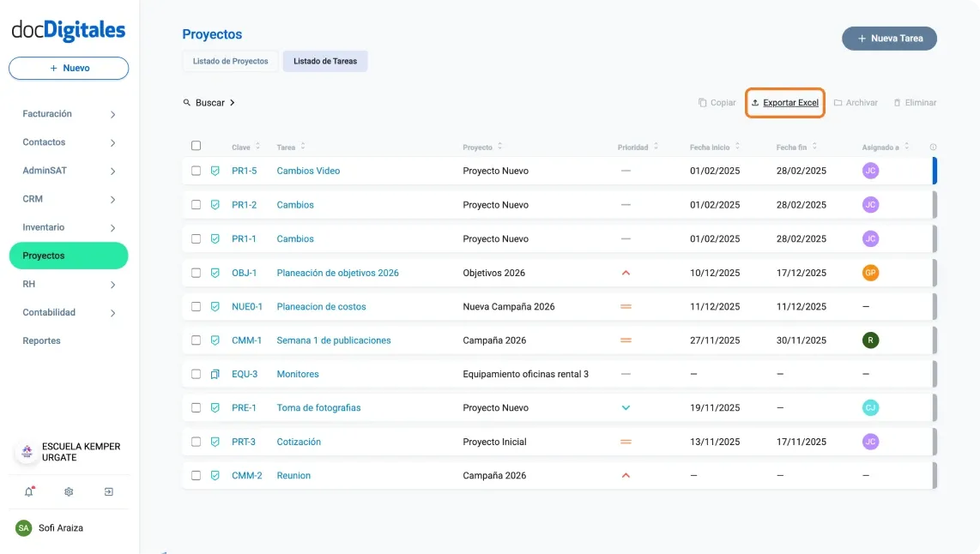Open notifications via the bell icon

click(x=28, y=491)
